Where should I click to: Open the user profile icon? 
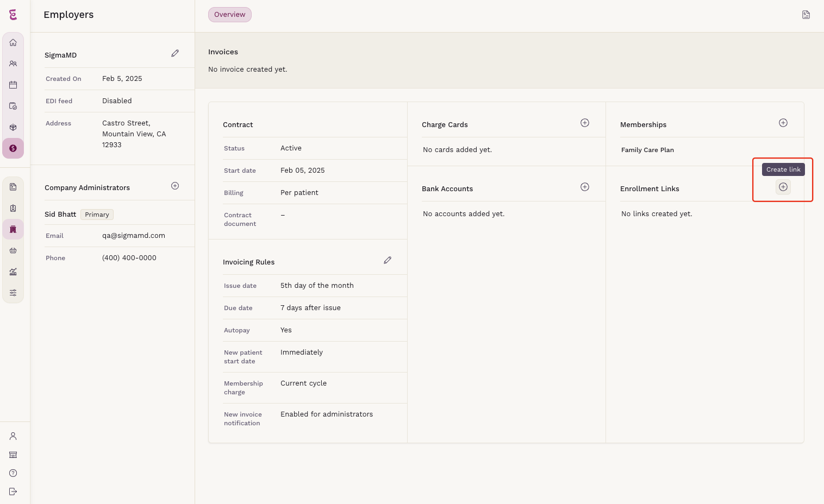click(13, 436)
